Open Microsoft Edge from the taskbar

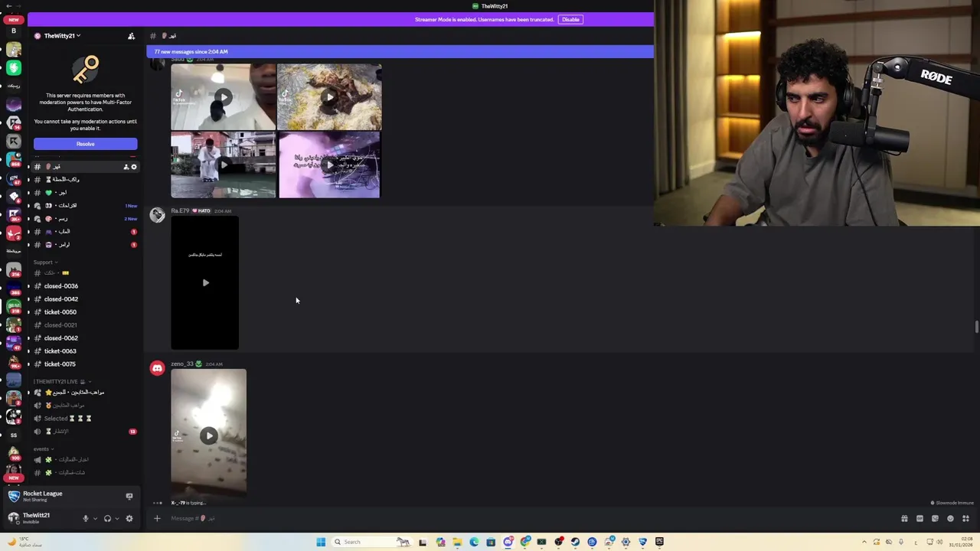coord(474,542)
